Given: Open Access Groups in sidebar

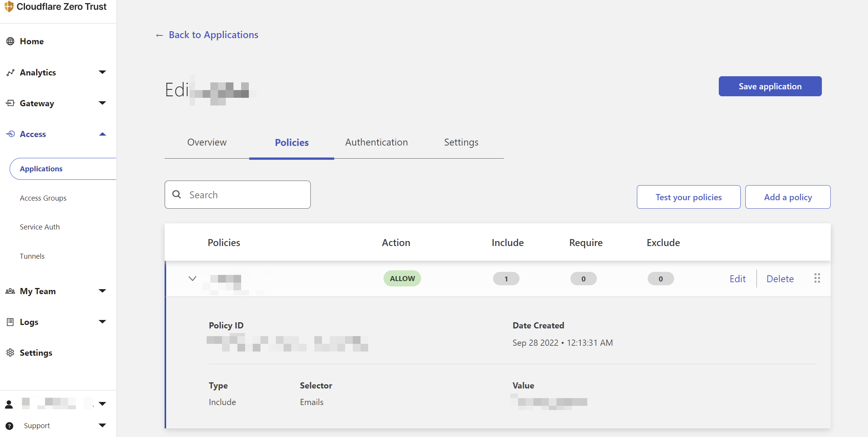Looking at the screenshot, I should click(x=43, y=198).
